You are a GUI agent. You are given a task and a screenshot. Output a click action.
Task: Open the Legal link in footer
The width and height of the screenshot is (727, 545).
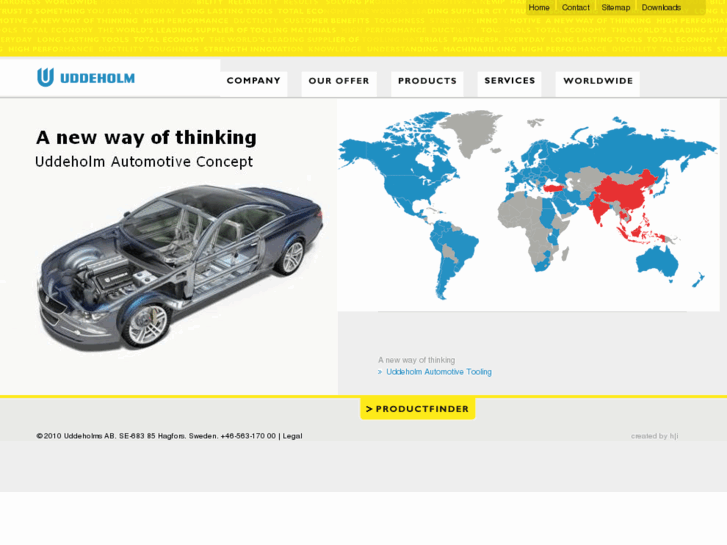point(292,436)
